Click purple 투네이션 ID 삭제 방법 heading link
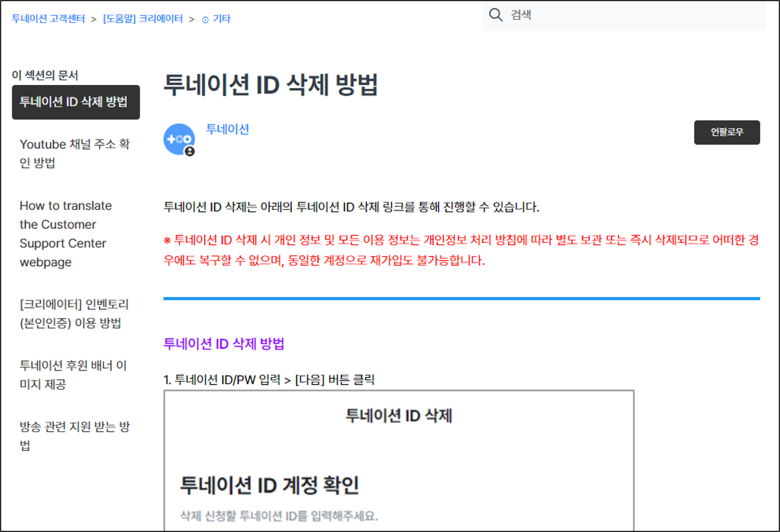 pos(224,344)
